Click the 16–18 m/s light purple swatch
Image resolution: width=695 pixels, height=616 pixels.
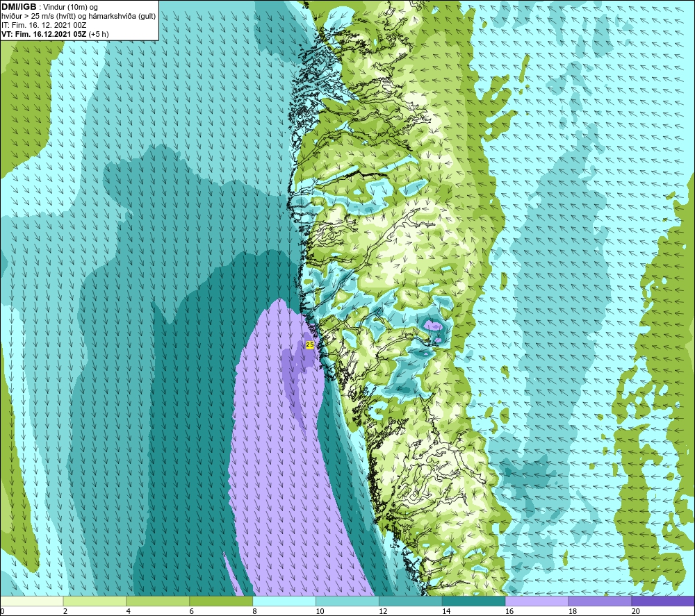[x=537, y=601]
